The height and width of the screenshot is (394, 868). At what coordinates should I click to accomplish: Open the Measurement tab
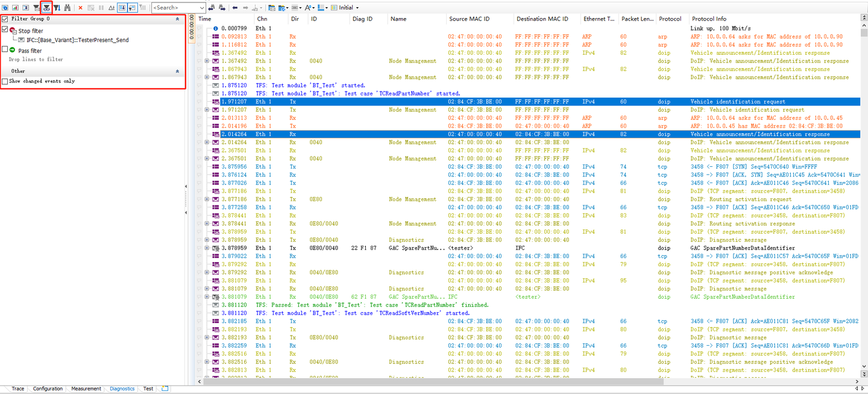point(86,389)
